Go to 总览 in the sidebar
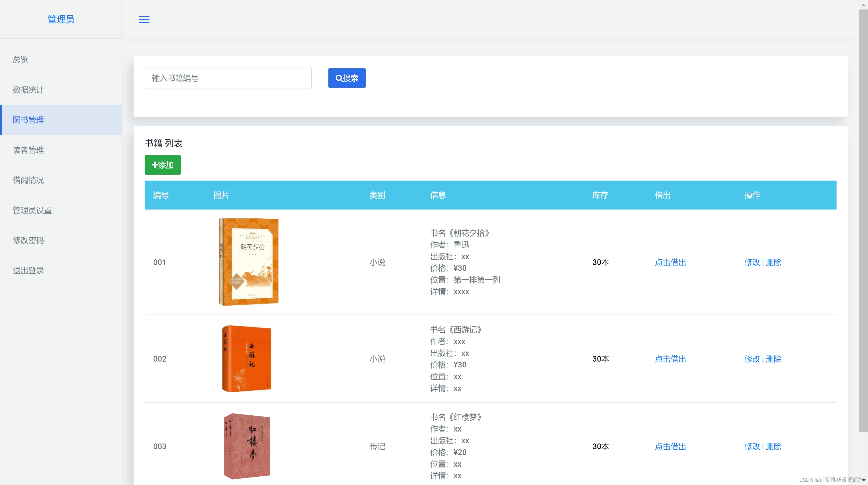The image size is (868, 485). click(21, 60)
